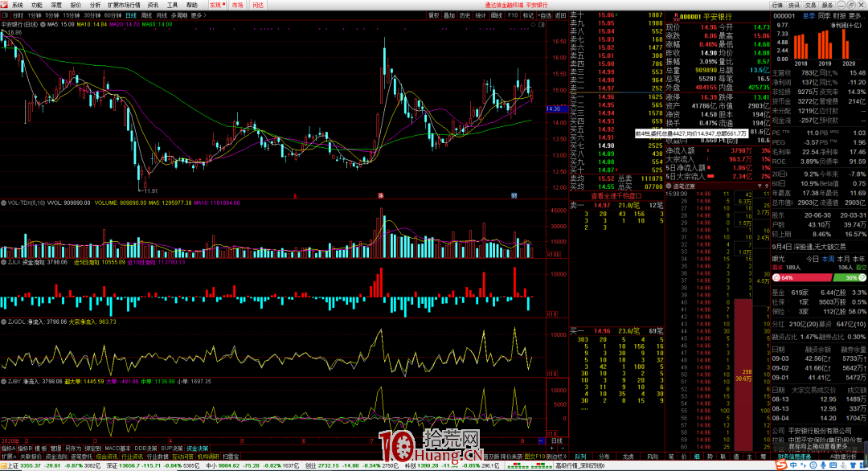
Task: Click the round settings icon beside 平安银行(日线)
Action: point(43,24)
